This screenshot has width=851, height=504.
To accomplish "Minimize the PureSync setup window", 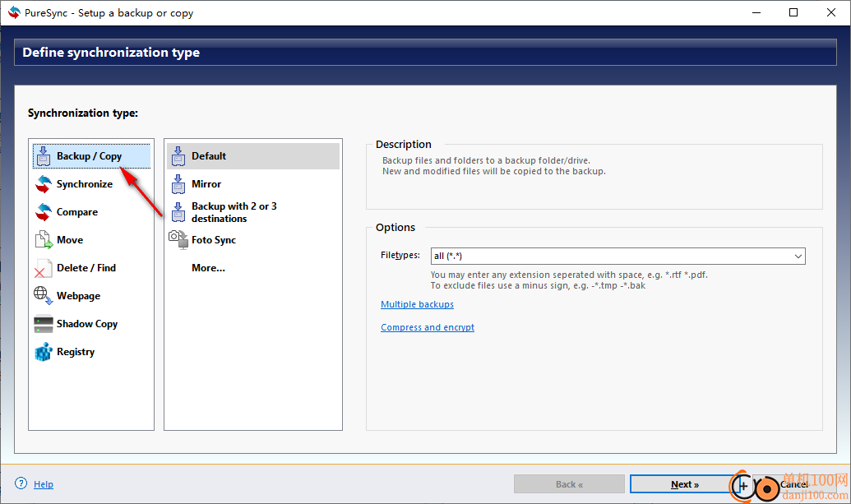I will 756,12.
